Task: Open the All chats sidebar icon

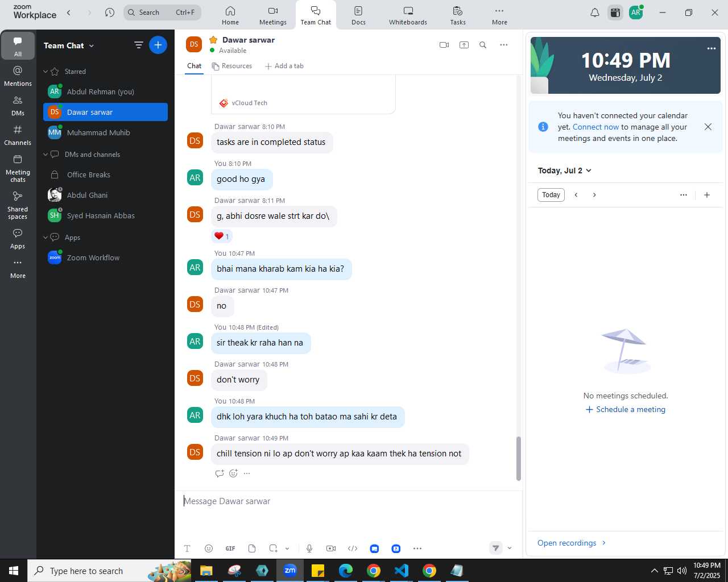Action: [x=18, y=45]
